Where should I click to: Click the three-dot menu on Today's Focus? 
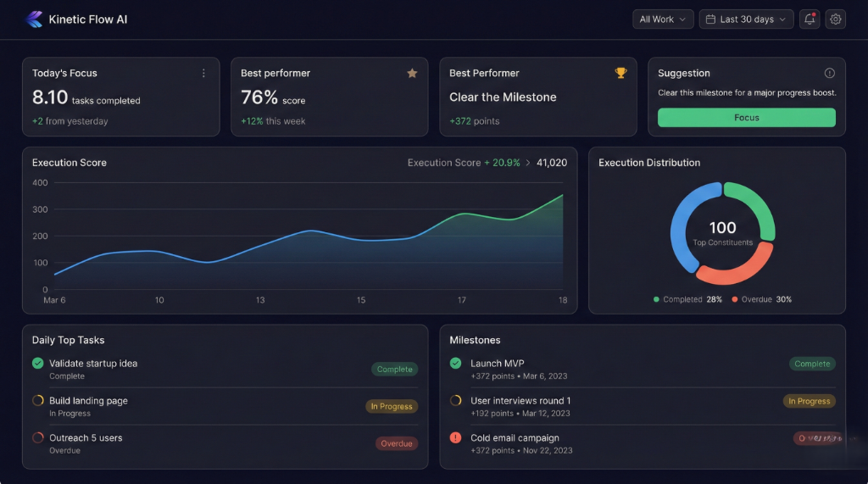(203, 74)
